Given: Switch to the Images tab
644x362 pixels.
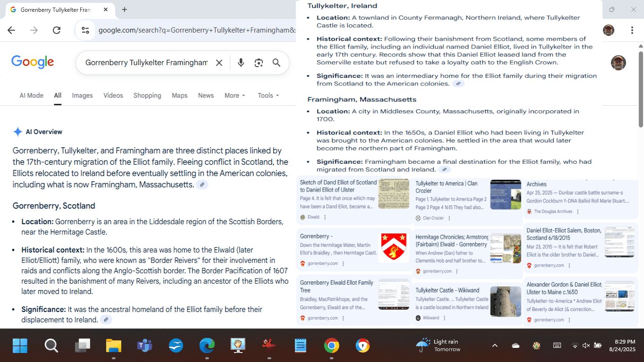Looking at the screenshot, I should 82,95.
